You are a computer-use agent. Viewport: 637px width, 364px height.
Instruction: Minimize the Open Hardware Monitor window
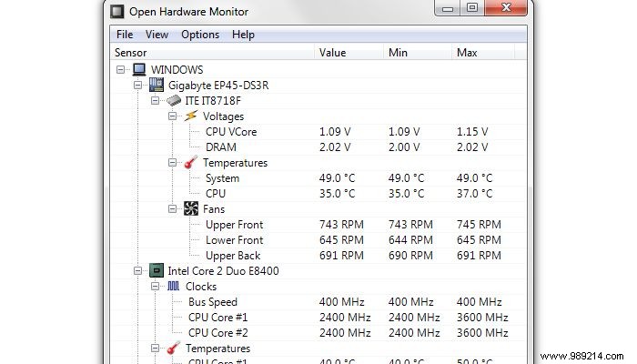(x=448, y=7)
